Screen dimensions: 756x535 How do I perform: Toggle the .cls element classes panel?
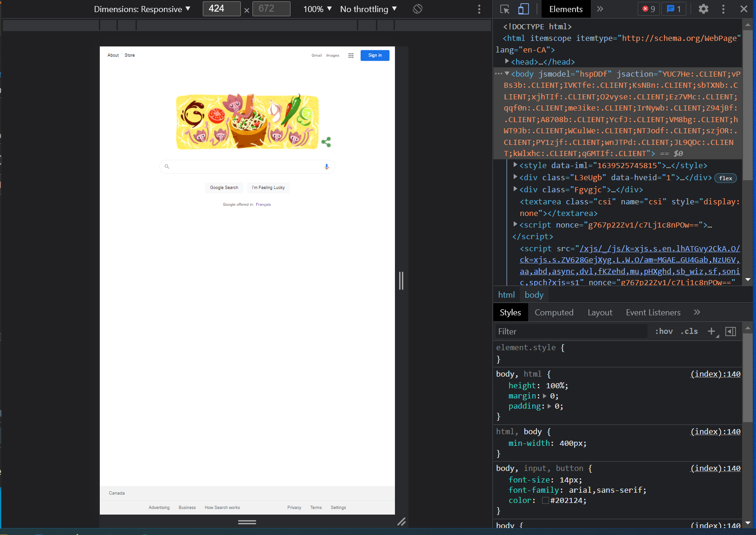(x=689, y=331)
